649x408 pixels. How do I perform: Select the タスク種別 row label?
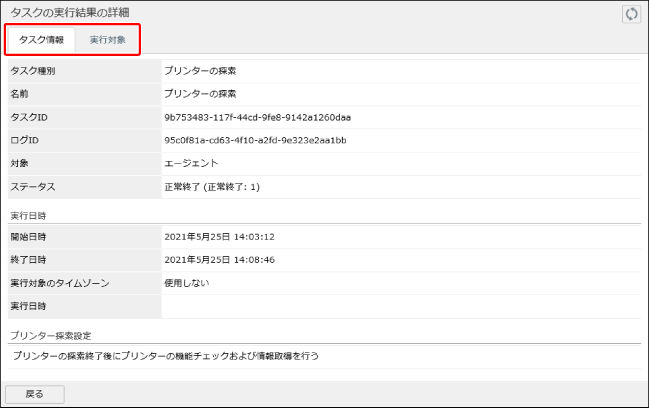(34, 71)
